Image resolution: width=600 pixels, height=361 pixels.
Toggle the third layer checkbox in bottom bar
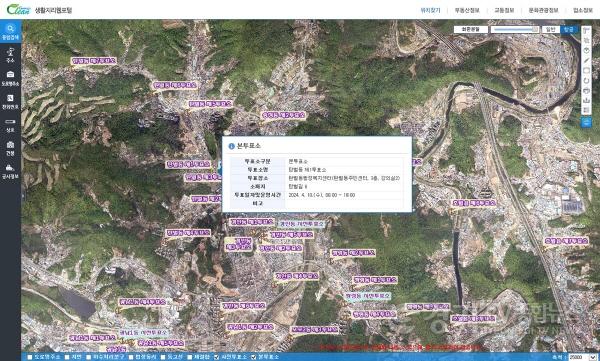click(88, 357)
